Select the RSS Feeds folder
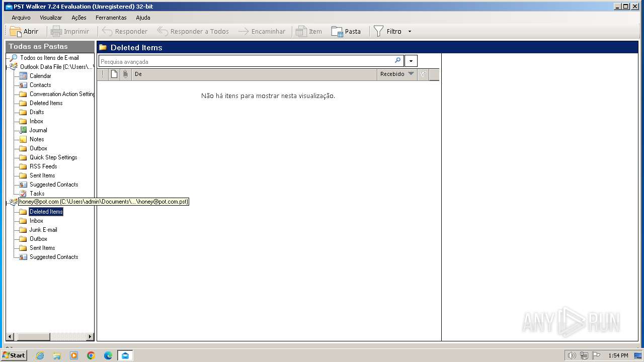Screen dimensions: 644x362 43,166
